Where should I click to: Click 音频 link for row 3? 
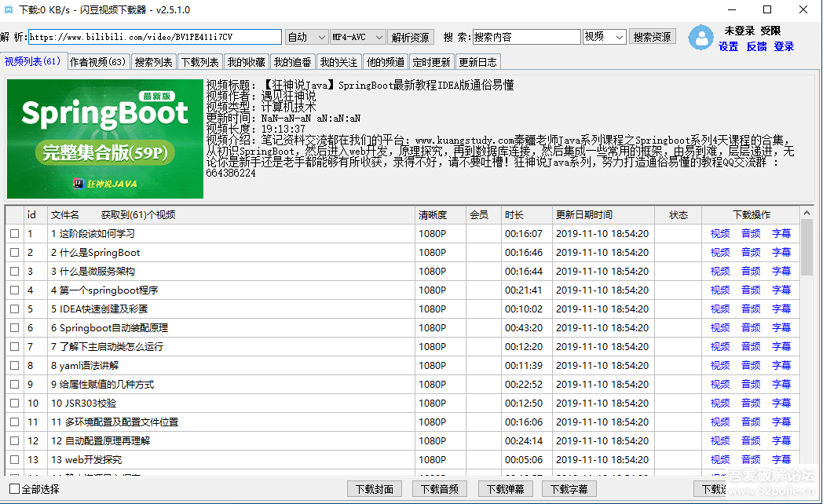pyautogui.click(x=751, y=272)
